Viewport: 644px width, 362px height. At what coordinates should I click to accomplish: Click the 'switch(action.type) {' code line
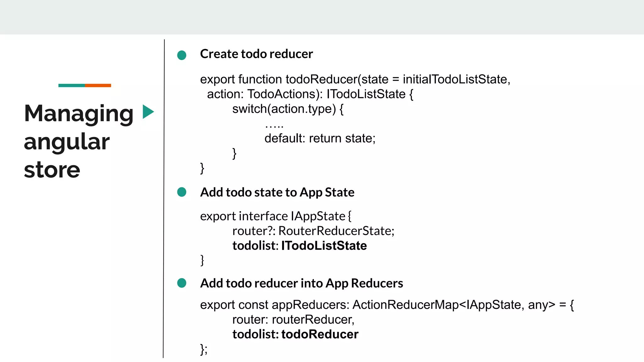point(288,109)
